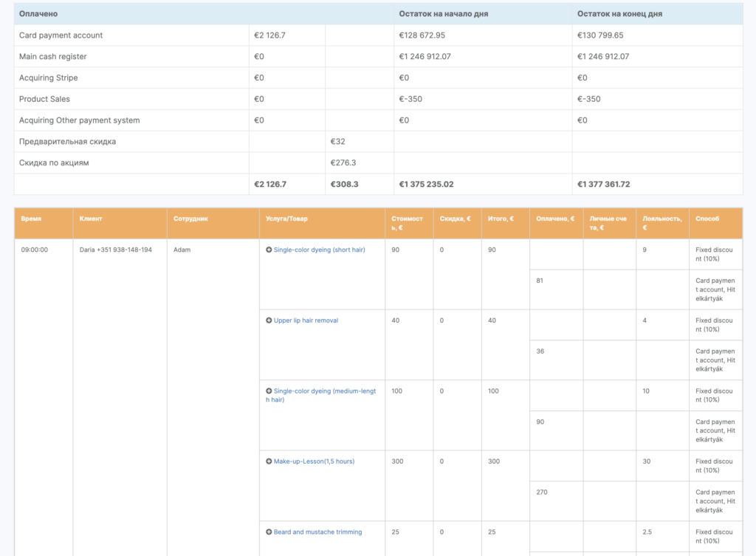Click the 09:00:00 time cell
Image resolution: width=756 pixels, height=556 pixels.
(x=34, y=250)
